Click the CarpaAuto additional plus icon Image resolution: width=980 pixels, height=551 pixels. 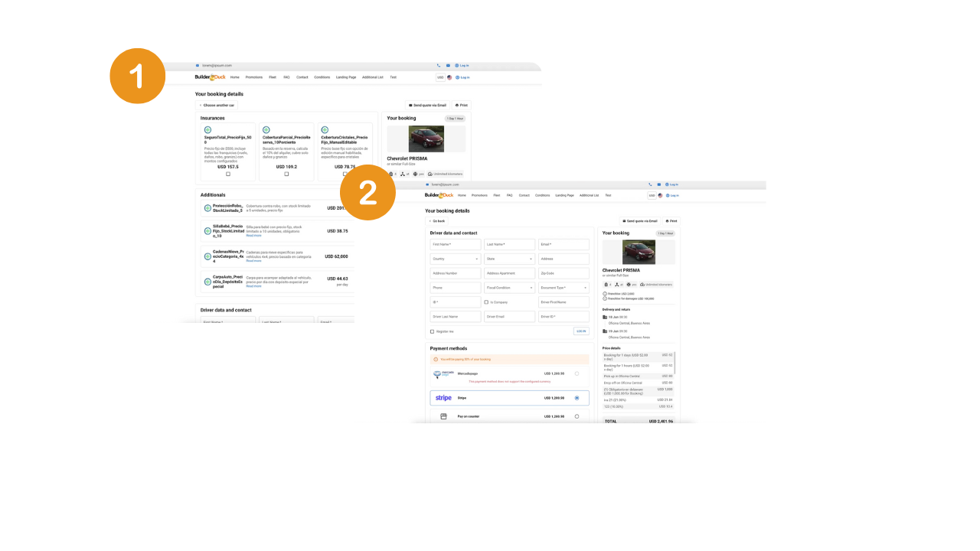(207, 281)
